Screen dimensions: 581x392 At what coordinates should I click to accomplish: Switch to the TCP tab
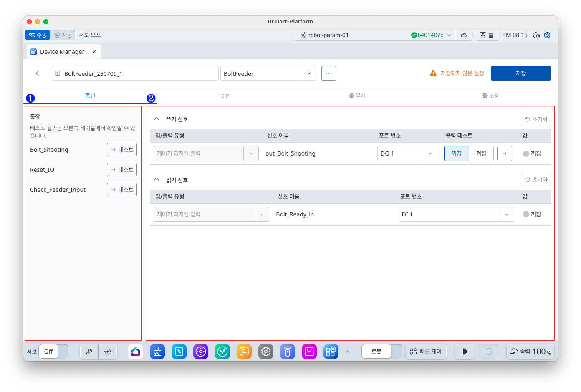point(224,96)
